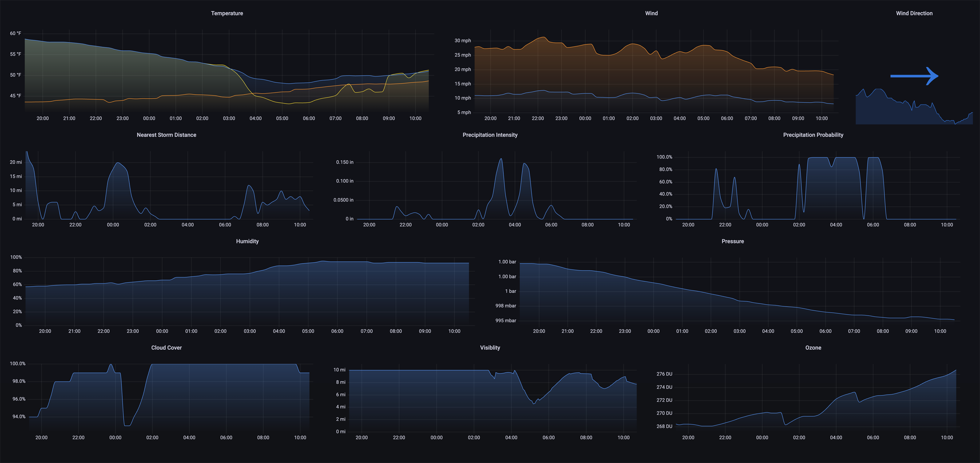Open the Pressure panel title menu
980x463 pixels.
tap(733, 241)
